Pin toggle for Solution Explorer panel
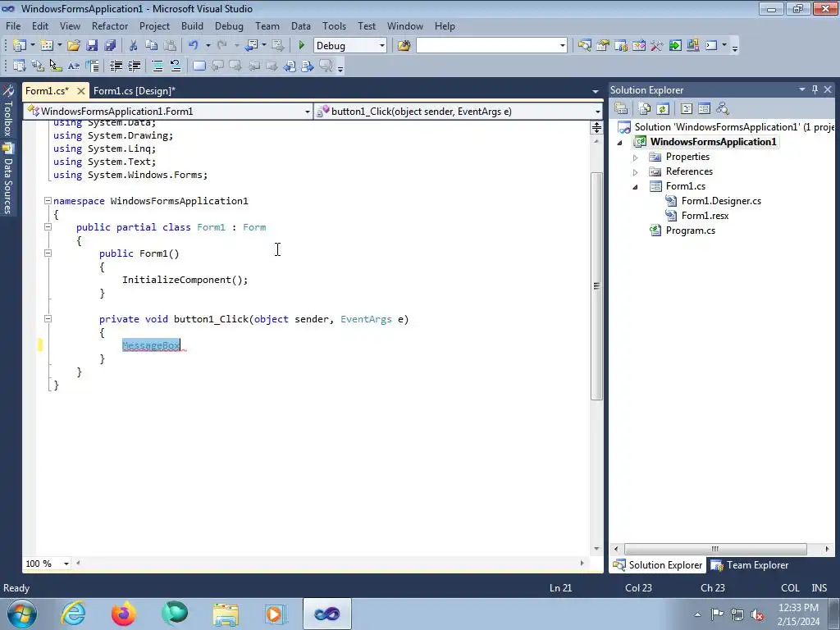 (815, 89)
